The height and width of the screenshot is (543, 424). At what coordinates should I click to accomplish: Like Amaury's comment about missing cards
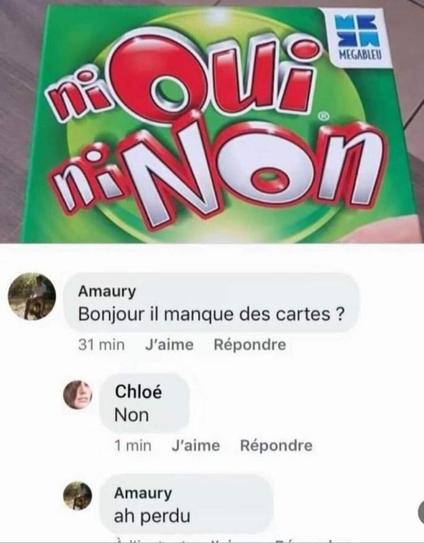pyautogui.click(x=169, y=345)
